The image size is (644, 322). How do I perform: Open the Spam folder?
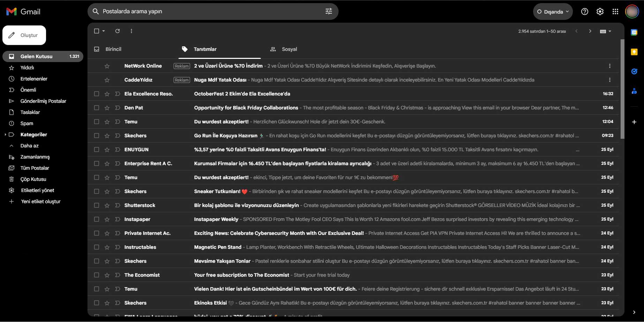[27, 123]
